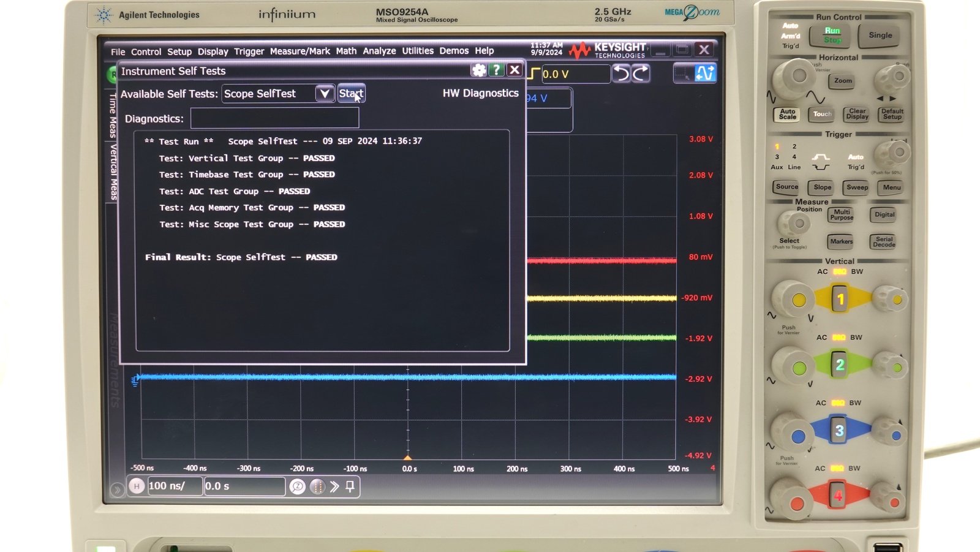This screenshot has height=552, width=980.
Task: Click the HW Diagnostics label
Action: 481,93
